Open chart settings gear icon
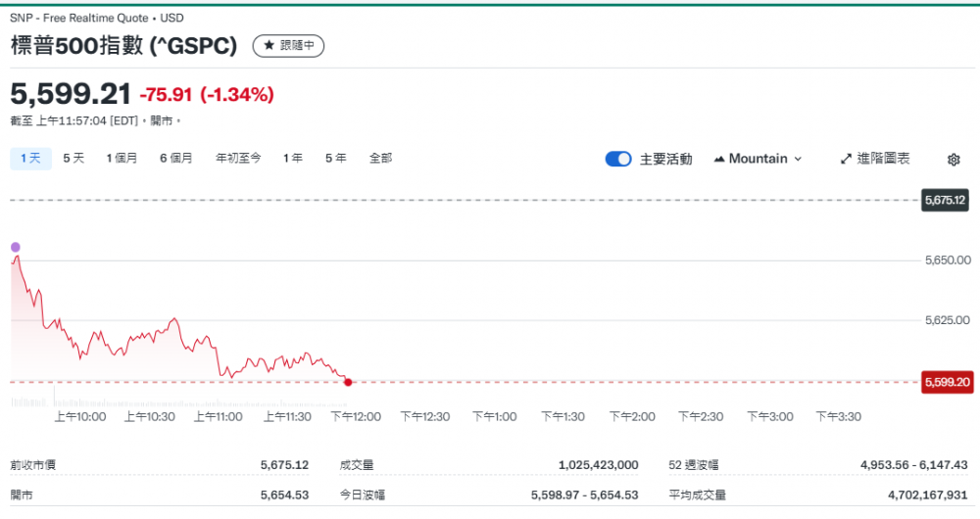The width and height of the screenshot is (980, 519). click(954, 159)
